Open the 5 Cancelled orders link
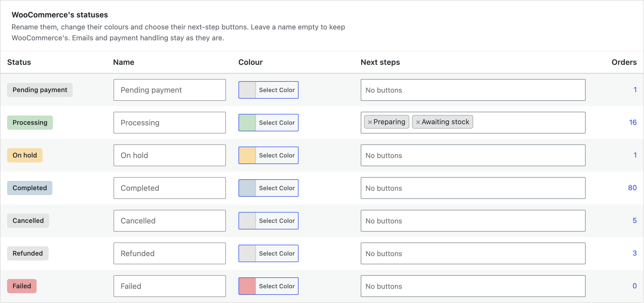Screen dimensions: 644x303 click(x=635, y=220)
